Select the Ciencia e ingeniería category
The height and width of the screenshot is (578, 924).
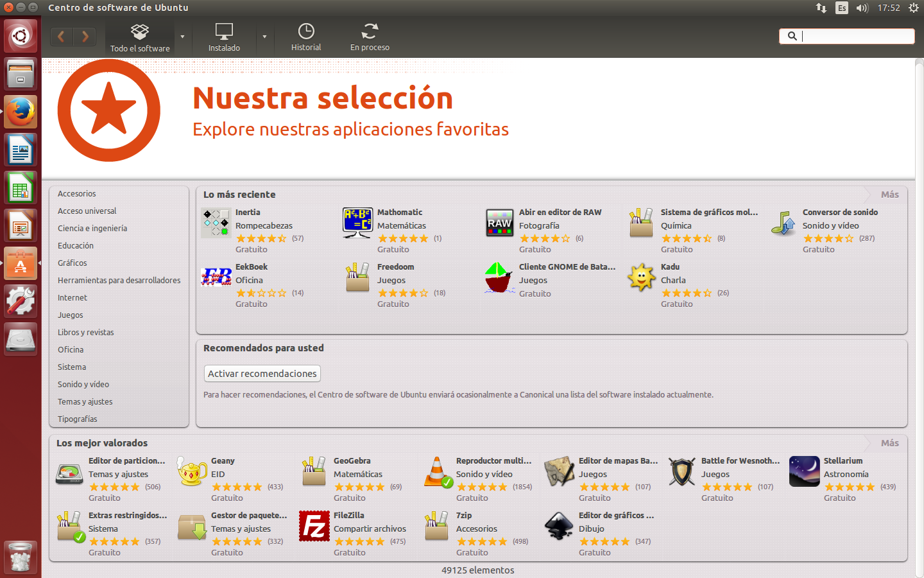point(92,228)
